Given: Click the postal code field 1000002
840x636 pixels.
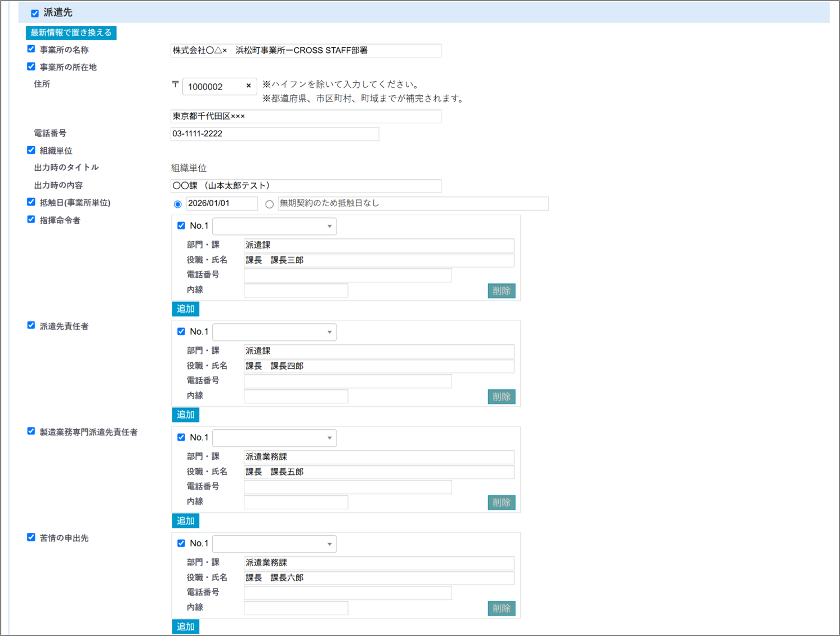Looking at the screenshot, I should pyautogui.click(x=220, y=86).
